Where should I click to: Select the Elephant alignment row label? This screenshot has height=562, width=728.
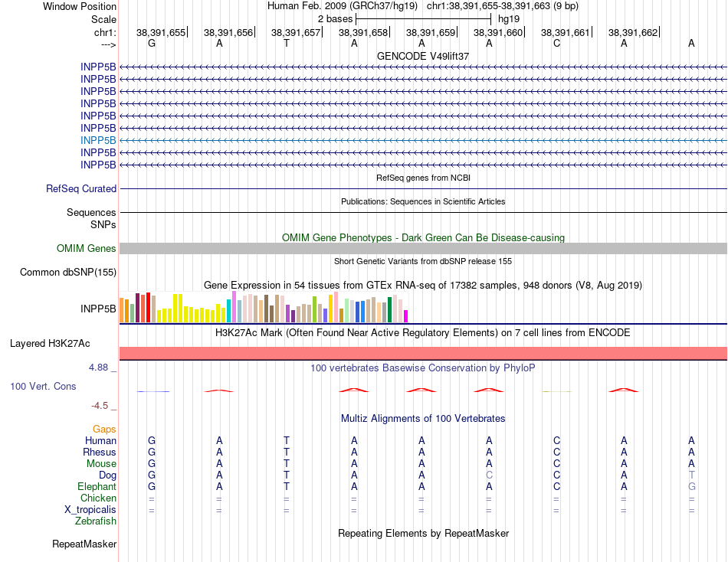point(97,486)
